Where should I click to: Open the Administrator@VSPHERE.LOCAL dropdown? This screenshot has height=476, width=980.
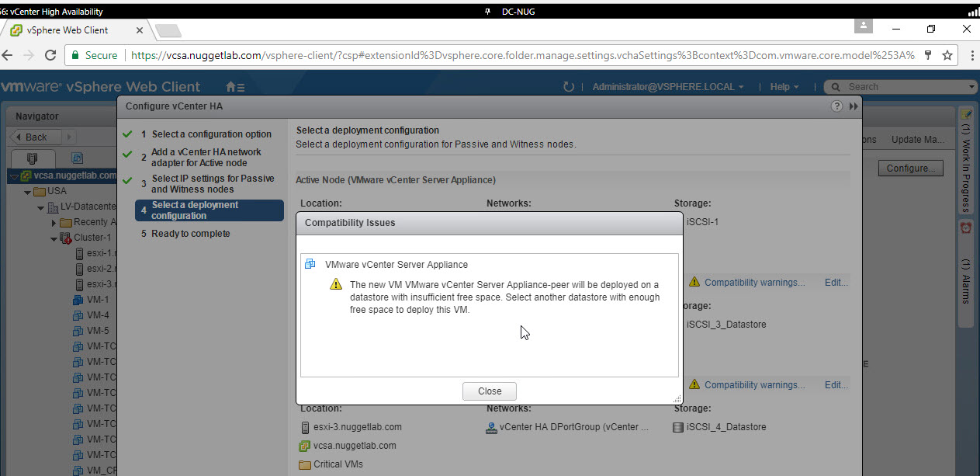tap(667, 87)
